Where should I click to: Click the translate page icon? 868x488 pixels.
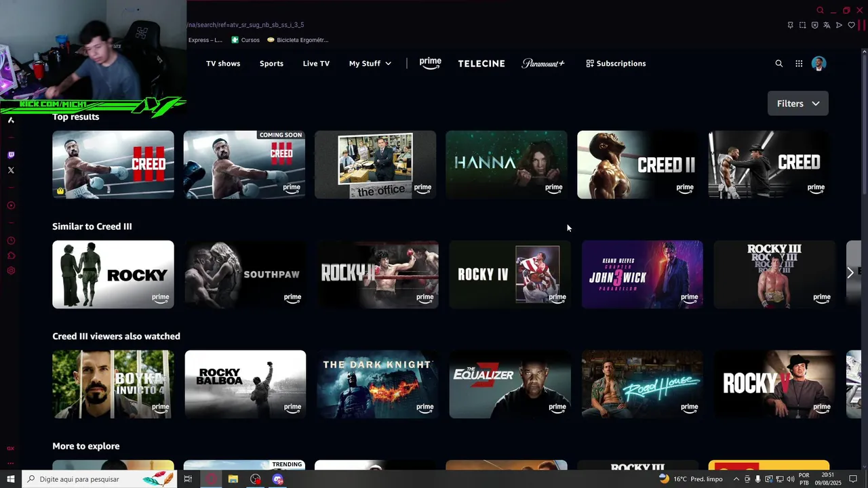point(827,25)
